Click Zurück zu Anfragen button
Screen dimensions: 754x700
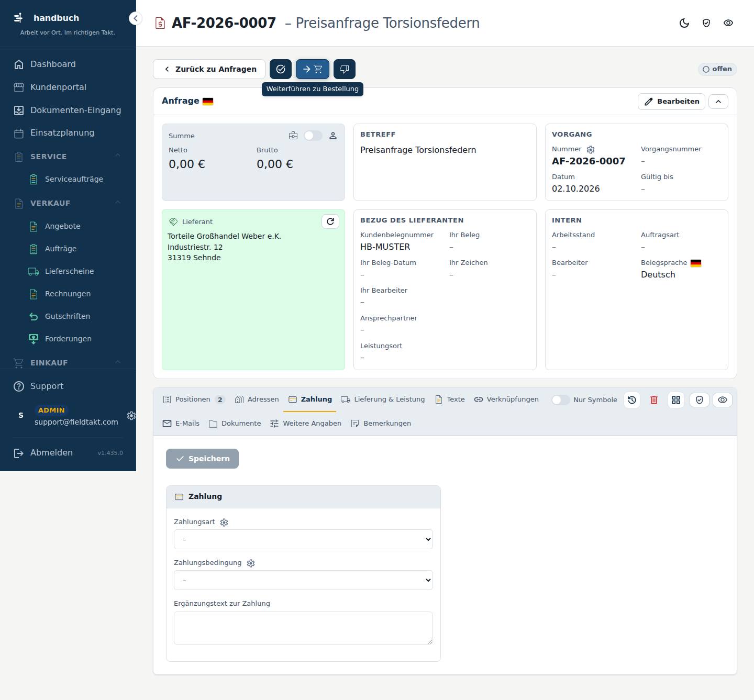click(x=209, y=69)
